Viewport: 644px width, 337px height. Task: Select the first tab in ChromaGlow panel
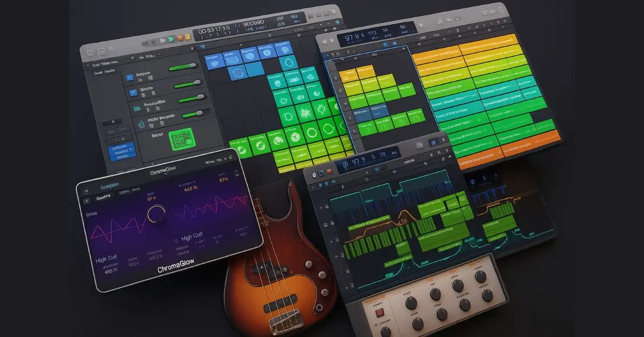[102, 198]
